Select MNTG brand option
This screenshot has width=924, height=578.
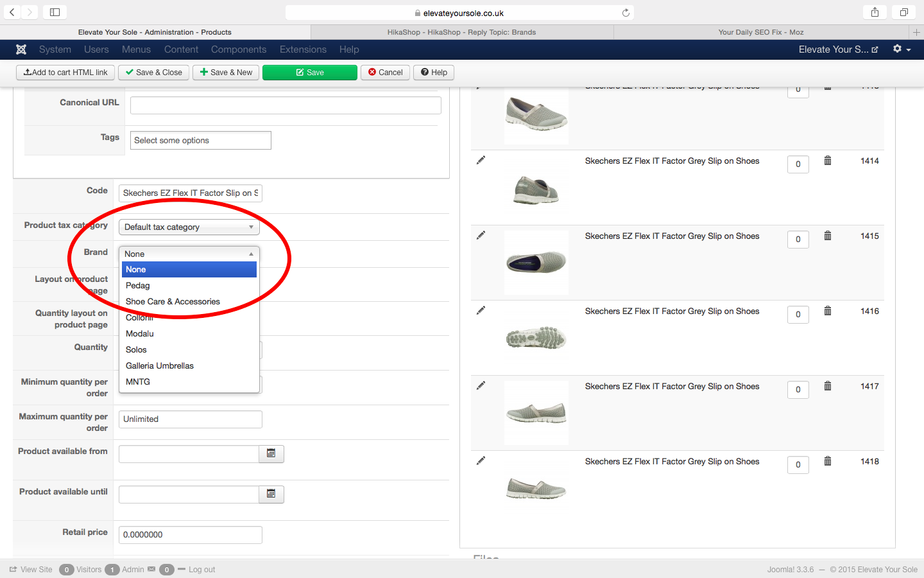point(189,382)
